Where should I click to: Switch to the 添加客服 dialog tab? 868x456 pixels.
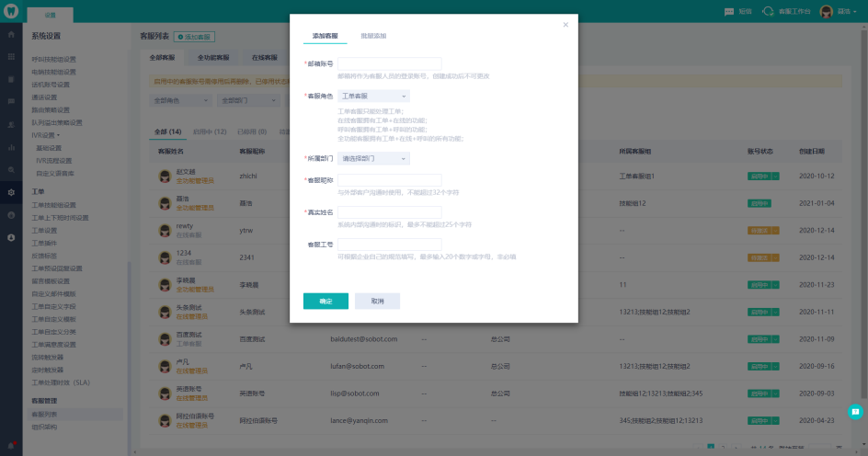tap(325, 36)
